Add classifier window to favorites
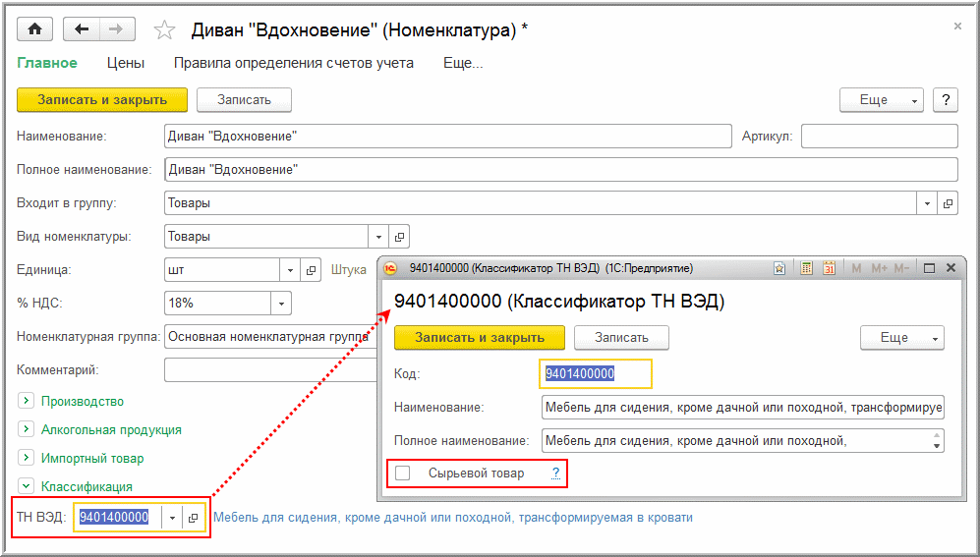 [779, 268]
